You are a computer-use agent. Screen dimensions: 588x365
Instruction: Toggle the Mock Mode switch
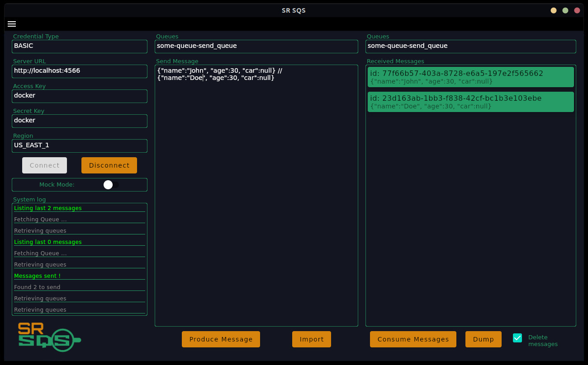tap(111, 184)
